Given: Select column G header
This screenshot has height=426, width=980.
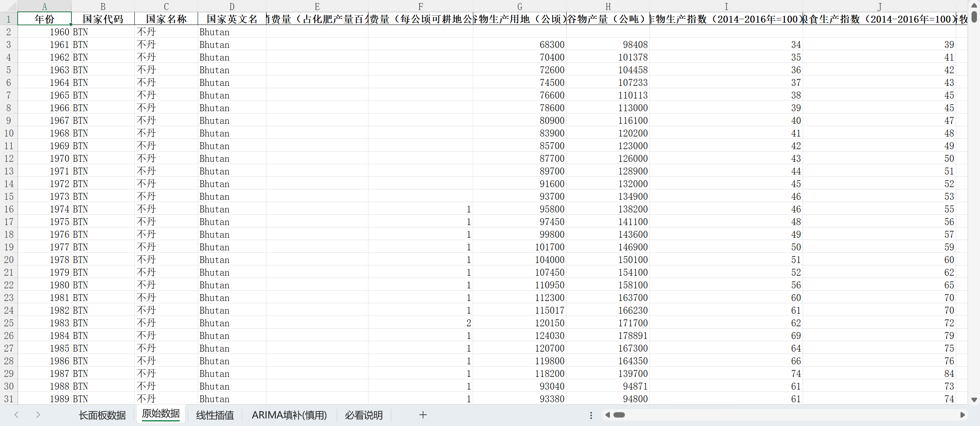Looking at the screenshot, I should pos(520,6).
